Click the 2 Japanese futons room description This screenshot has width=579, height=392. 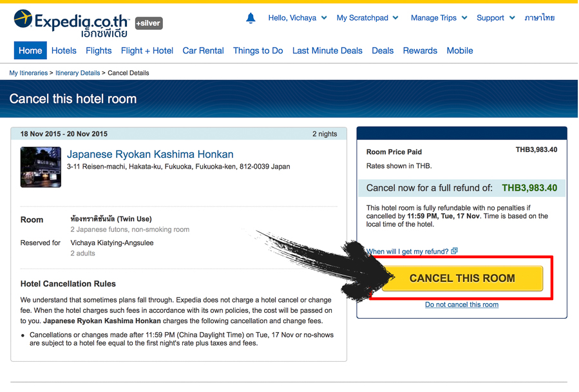point(130,230)
